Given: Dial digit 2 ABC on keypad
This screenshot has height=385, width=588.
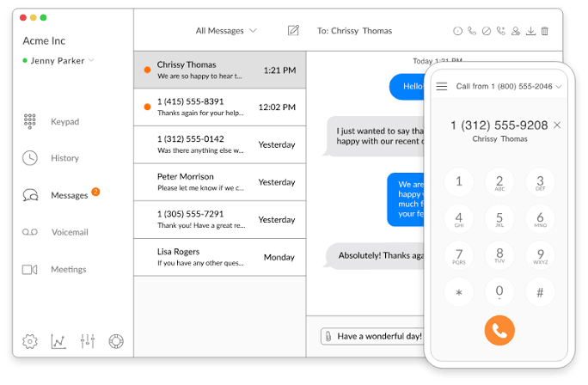Looking at the screenshot, I should tap(499, 182).
